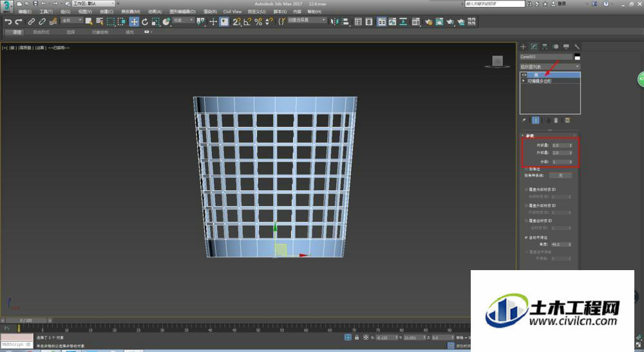Open Select by Name list icon
The image size is (644, 352).
pos(99,22)
